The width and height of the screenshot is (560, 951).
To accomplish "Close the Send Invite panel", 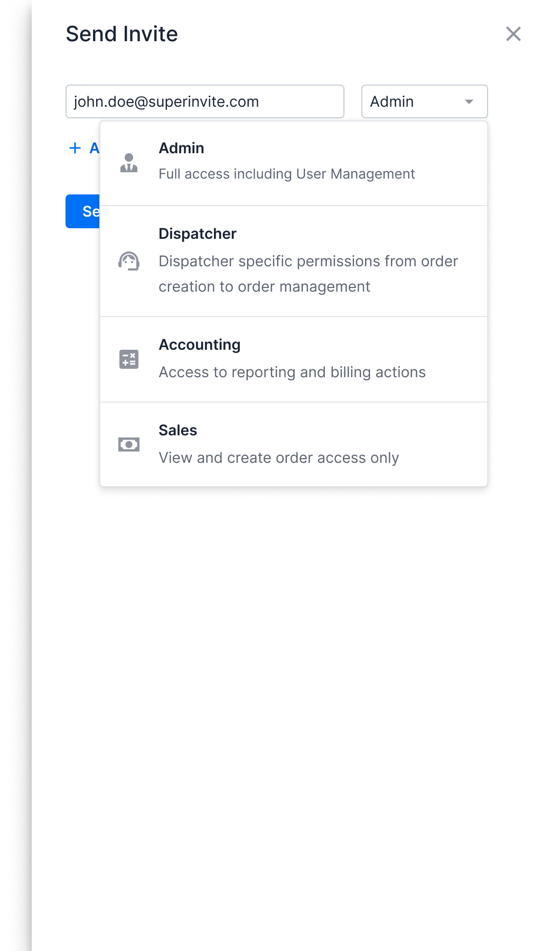I will (514, 34).
